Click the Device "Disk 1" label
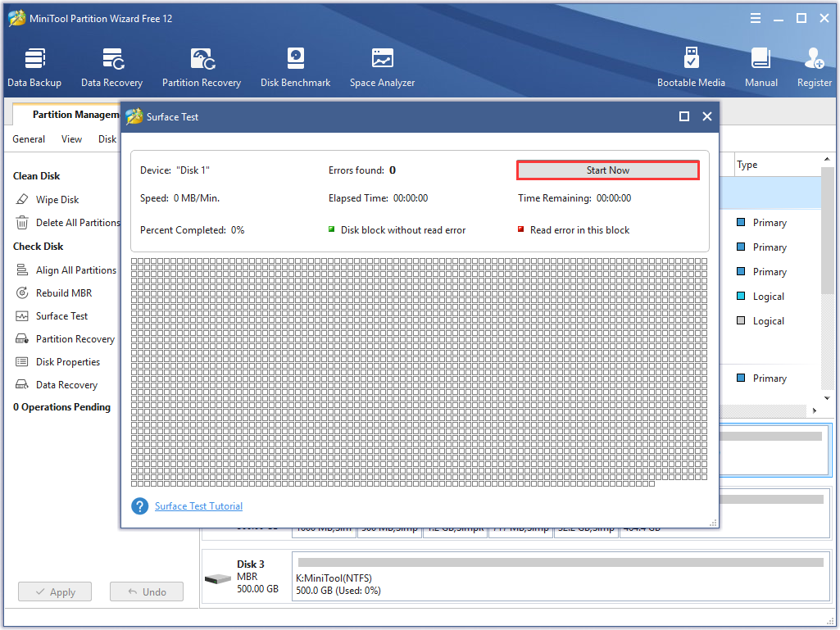Viewport: 840px width, 630px height. pyautogui.click(x=175, y=170)
